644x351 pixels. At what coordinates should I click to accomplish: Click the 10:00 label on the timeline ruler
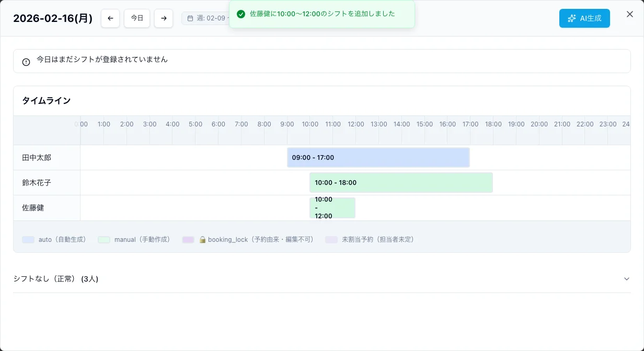coord(309,124)
